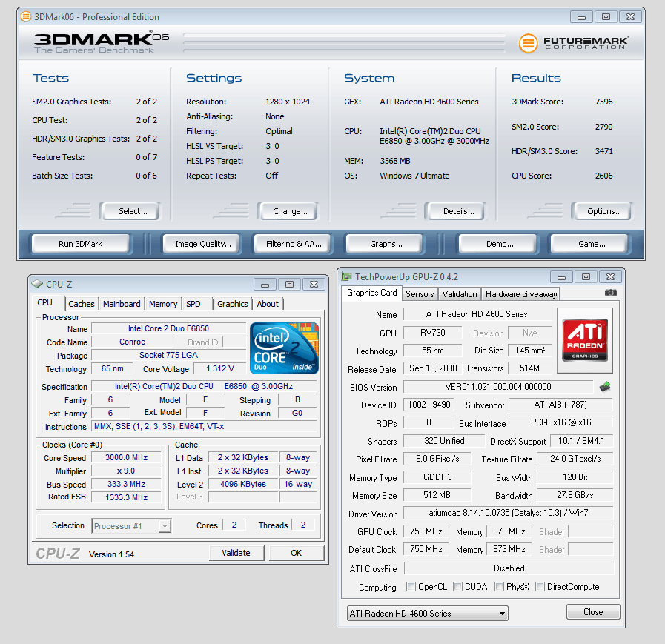Click the Run 3DMark button
Viewport: 665px width, 644px height.
81,244
